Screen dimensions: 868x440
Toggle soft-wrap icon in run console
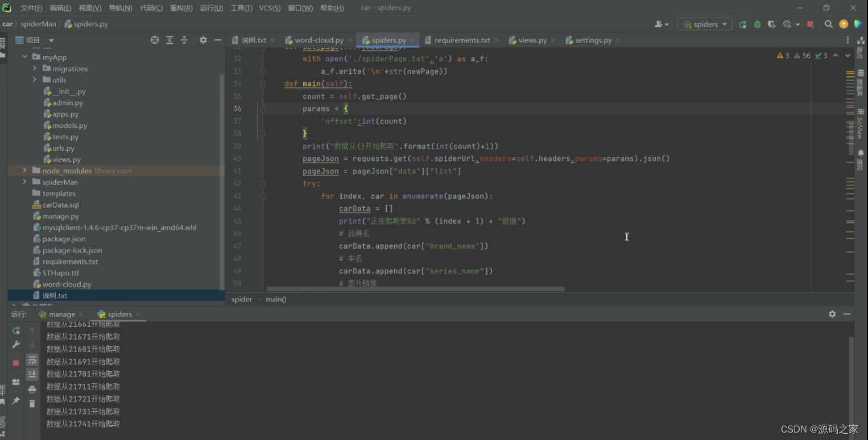[32, 360]
